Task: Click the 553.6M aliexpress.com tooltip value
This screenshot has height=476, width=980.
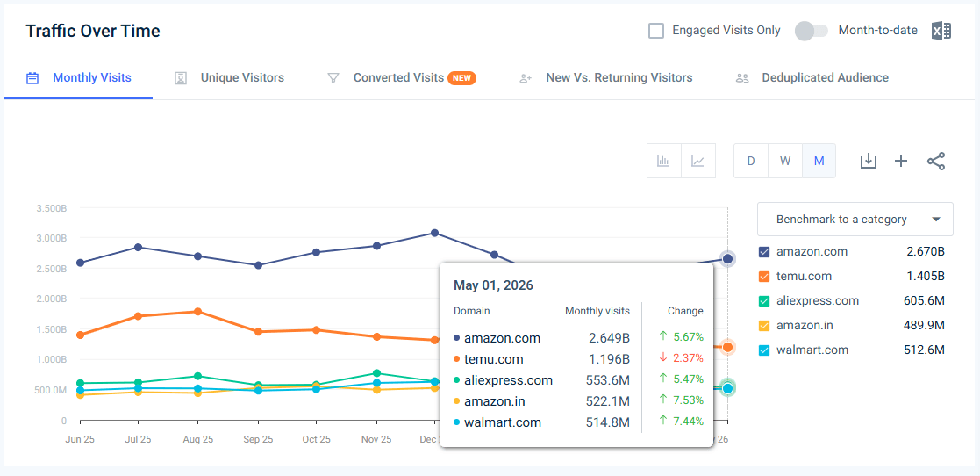Action: tap(607, 379)
